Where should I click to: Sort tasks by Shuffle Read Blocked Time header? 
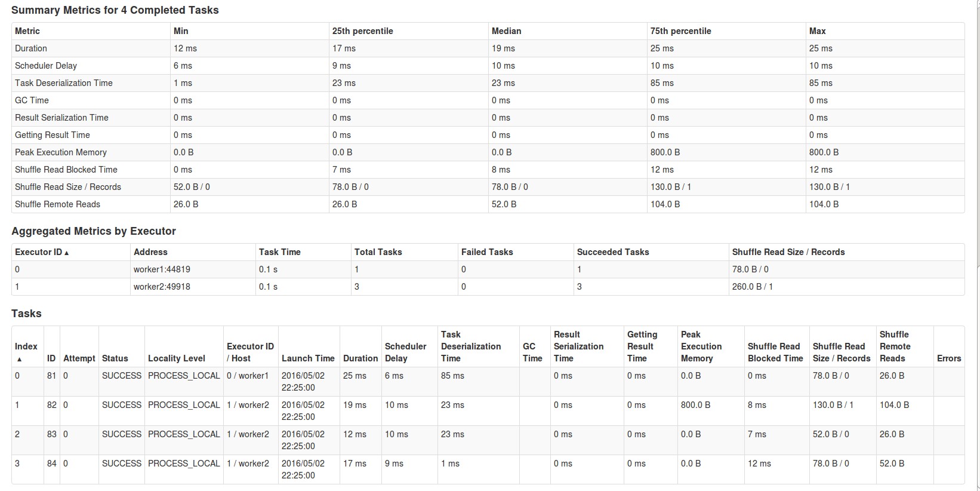775,352
